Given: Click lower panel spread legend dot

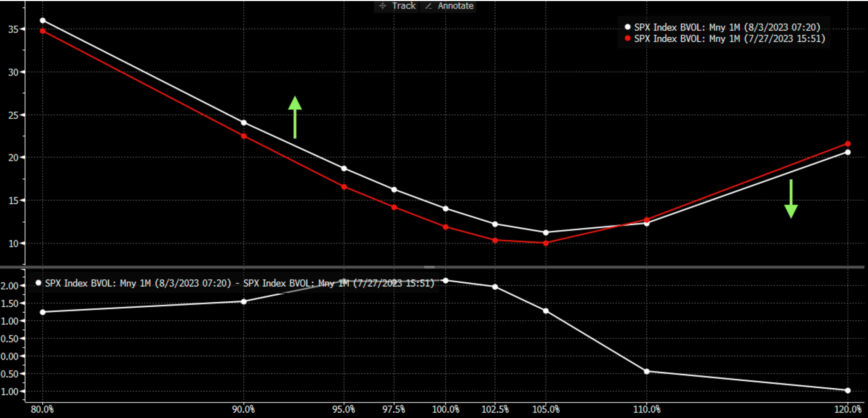Looking at the screenshot, I should [x=38, y=283].
